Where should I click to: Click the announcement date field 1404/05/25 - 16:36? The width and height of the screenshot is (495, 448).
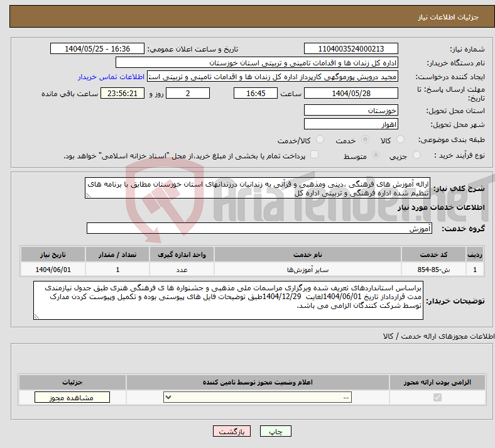point(97,48)
